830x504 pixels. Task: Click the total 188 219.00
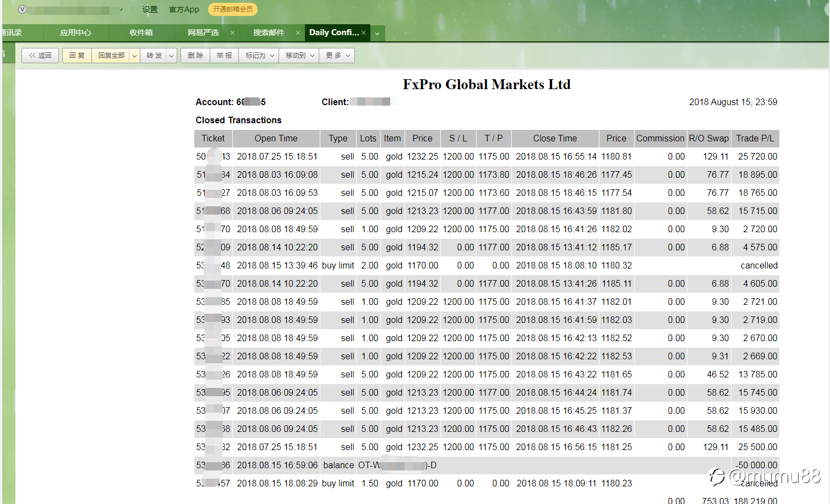click(755, 500)
